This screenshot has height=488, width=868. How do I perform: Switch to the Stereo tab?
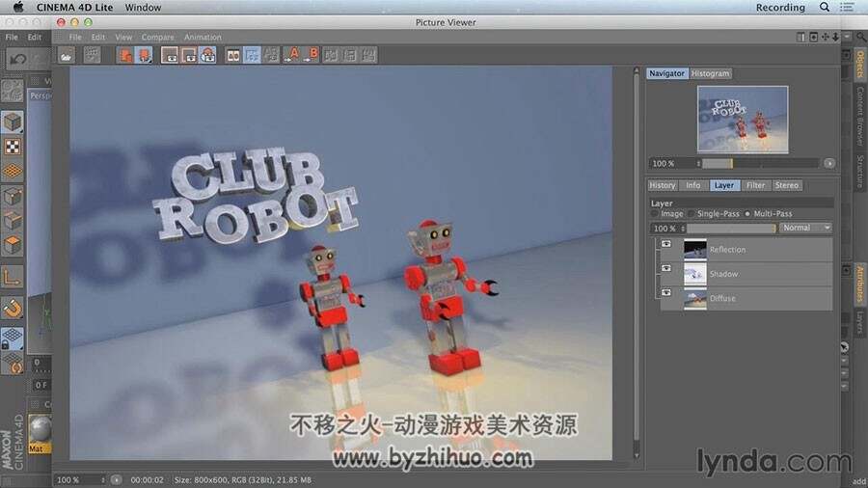tap(787, 185)
